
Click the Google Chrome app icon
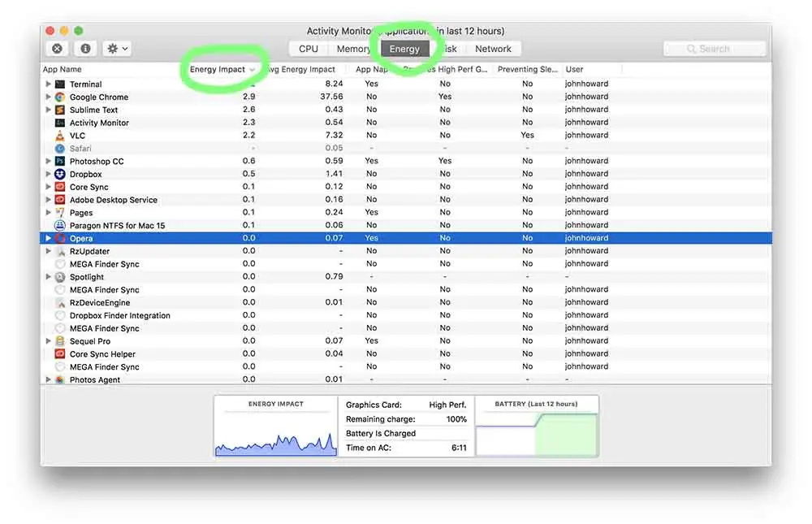(x=60, y=97)
